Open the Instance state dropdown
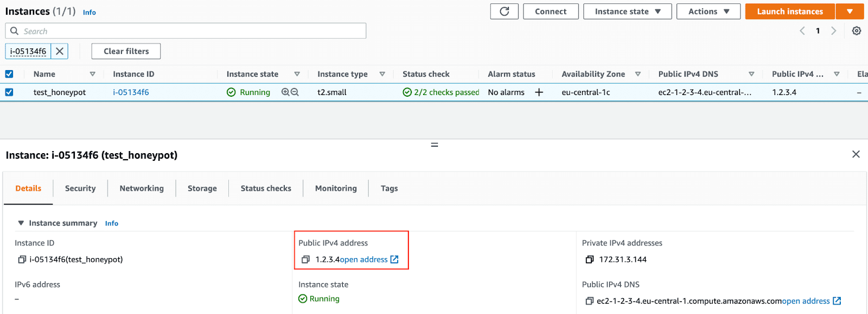The width and height of the screenshot is (868, 314). coord(628,11)
